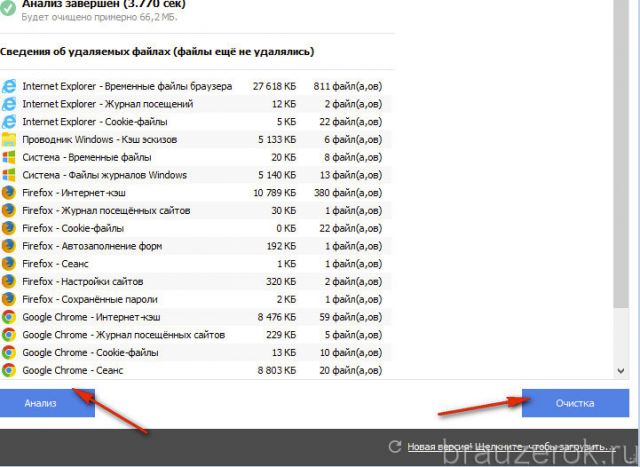Click Windows icon for Файлы журналов Windows
This screenshot has height=467, width=640.
tap(9, 175)
